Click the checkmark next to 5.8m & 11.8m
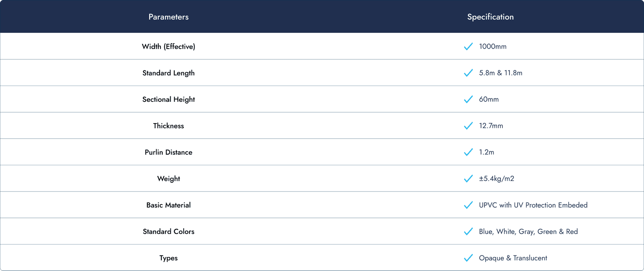Screen dimensions: 644x271 coord(468,73)
